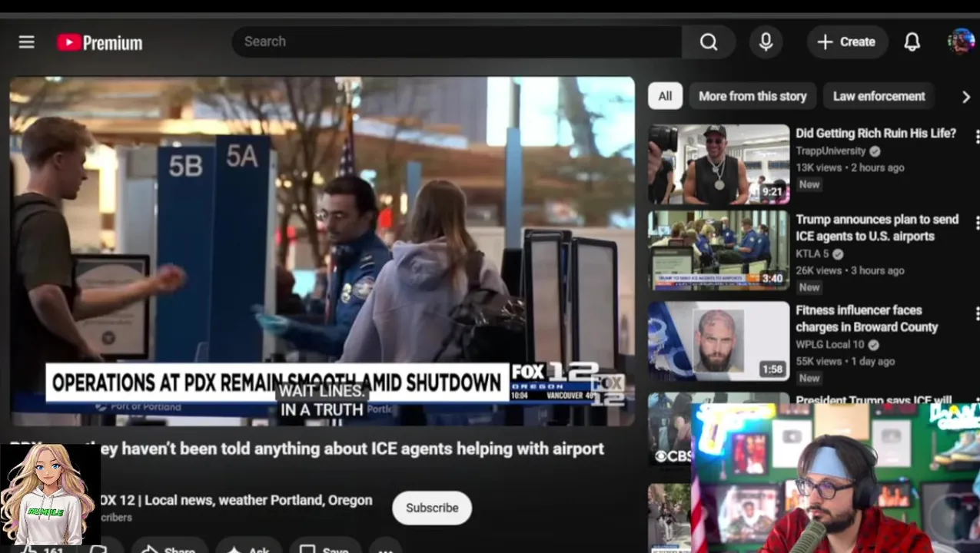Save the video with Save button
Image resolution: width=980 pixels, height=553 pixels.
pos(324,548)
